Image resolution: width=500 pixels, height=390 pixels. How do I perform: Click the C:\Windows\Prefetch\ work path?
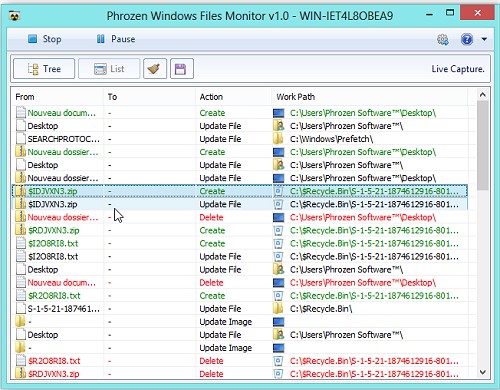[x=331, y=139]
